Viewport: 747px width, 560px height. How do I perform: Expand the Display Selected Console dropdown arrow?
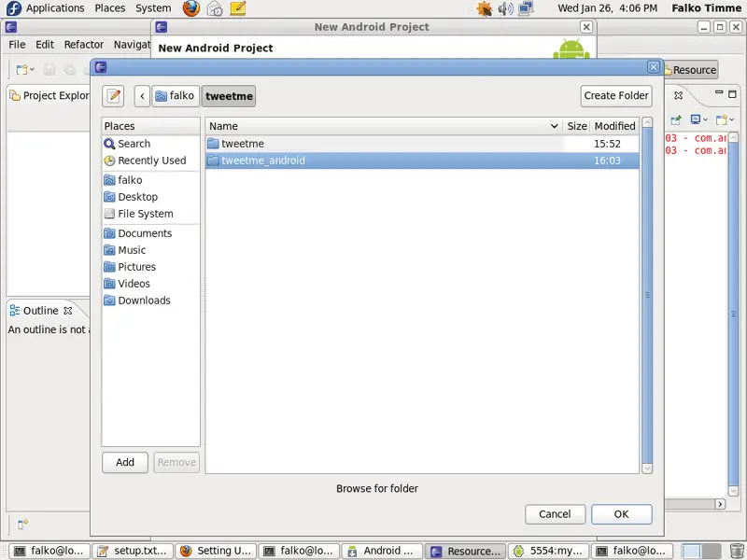point(705,119)
